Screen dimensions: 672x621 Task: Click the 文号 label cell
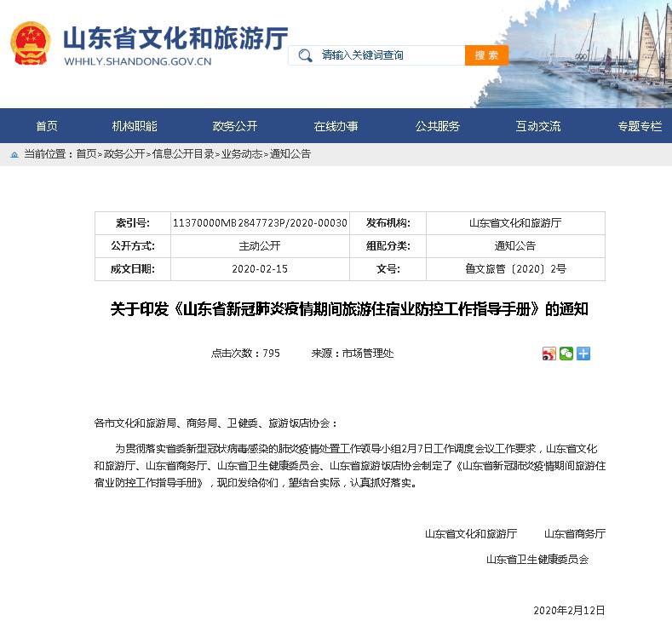[388, 269]
